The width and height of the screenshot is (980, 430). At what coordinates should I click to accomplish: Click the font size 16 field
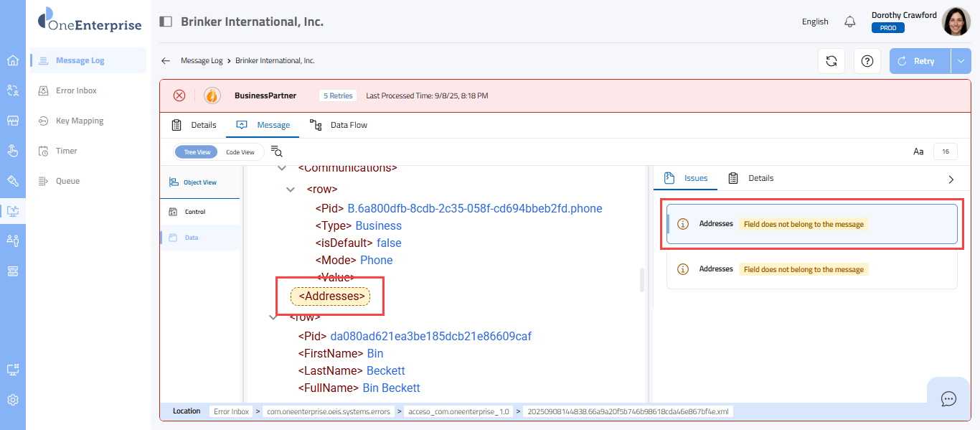pyautogui.click(x=946, y=151)
